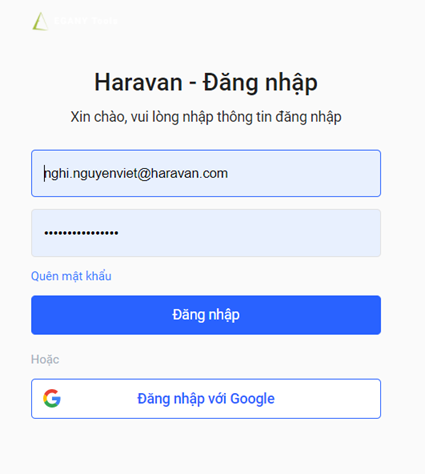Screen dimensions: 425x474
Task: Click the empty area of the password box
Action: coord(250,233)
